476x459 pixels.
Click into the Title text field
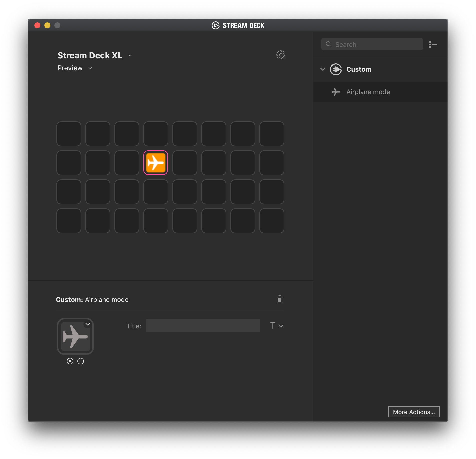(x=203, y=326)
